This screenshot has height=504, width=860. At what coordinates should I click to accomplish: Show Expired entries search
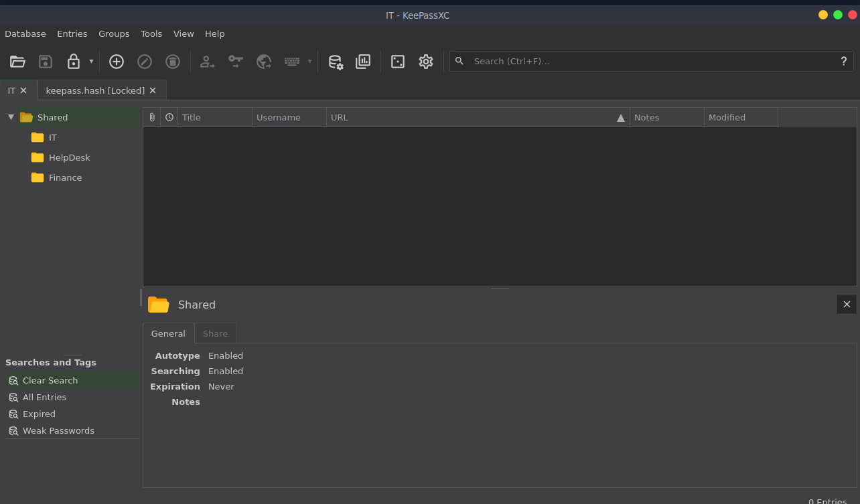pos(72,414)
